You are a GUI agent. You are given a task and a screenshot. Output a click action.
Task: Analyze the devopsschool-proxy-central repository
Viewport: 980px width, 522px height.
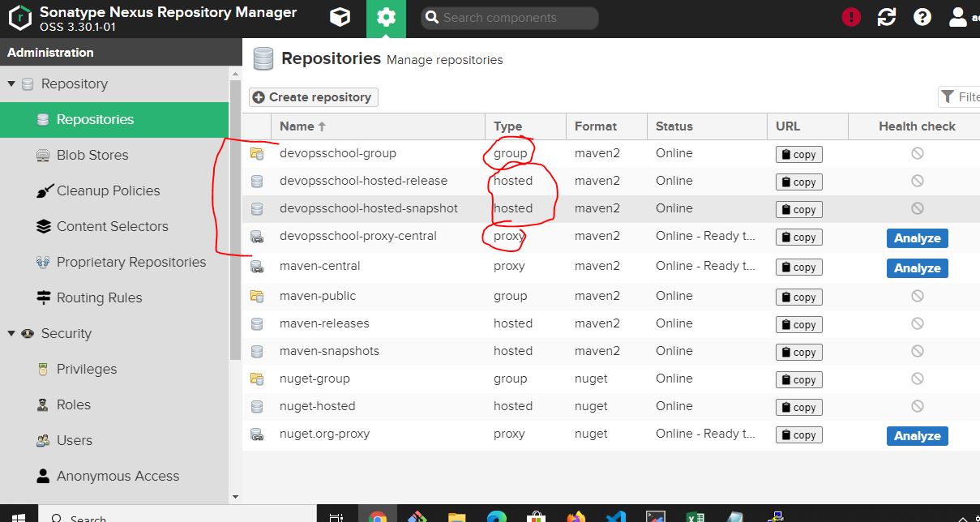pos(918,238)
